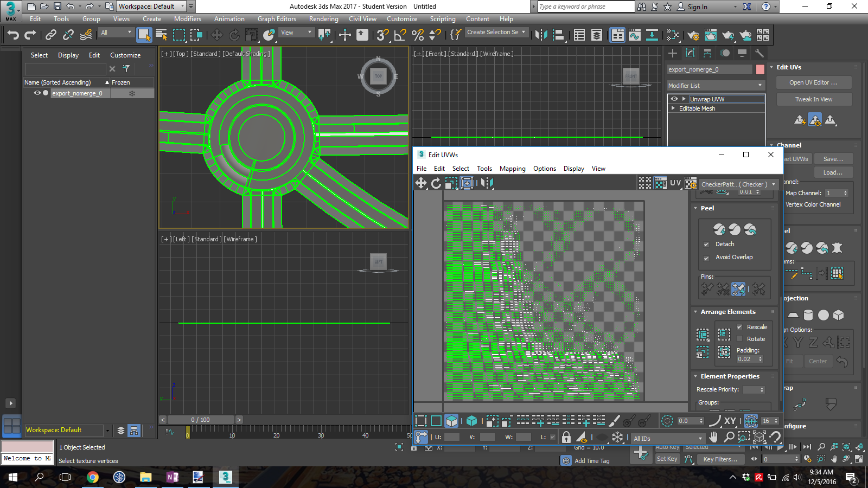Activate the Select and Rotate tool
This screenshot has width=868, height=488.
(234, 35)
